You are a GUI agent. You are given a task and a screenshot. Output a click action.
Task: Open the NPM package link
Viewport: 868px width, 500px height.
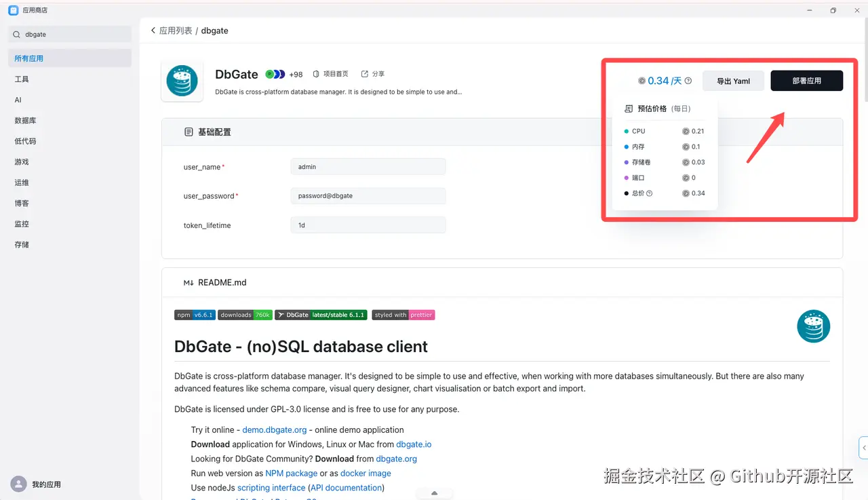(x=292, y=474)
